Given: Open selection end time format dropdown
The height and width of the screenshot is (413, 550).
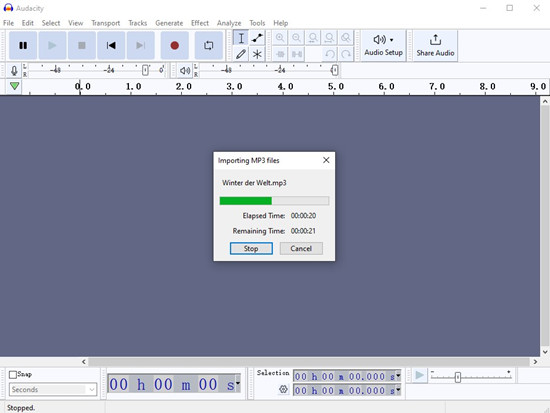Looking at the screenshot, I should (x=398, y=389).
